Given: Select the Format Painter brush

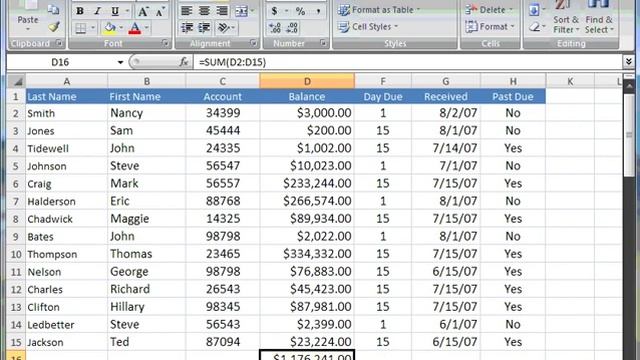Looking at the screenshot, I should 53,27.
